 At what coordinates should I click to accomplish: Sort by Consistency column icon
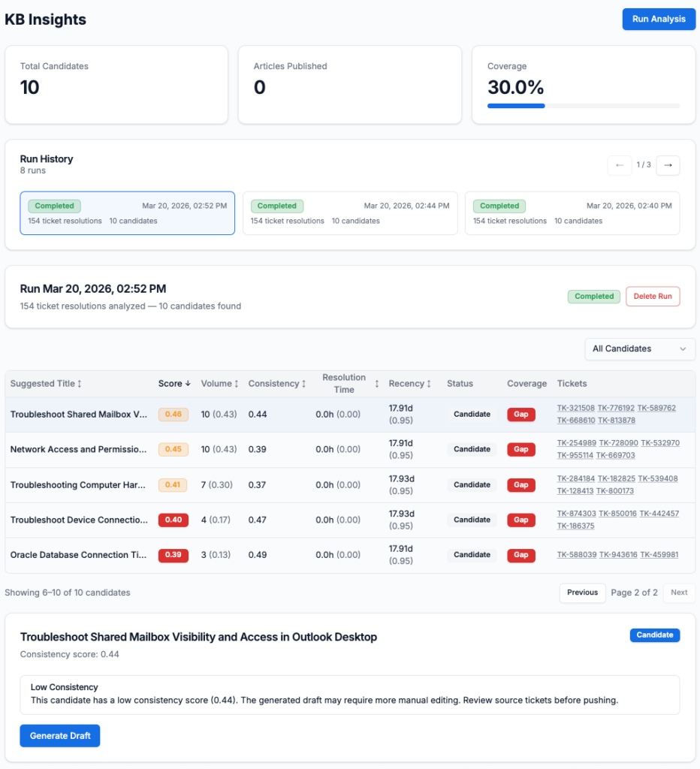pyautogui.click(x=303, y=384)
